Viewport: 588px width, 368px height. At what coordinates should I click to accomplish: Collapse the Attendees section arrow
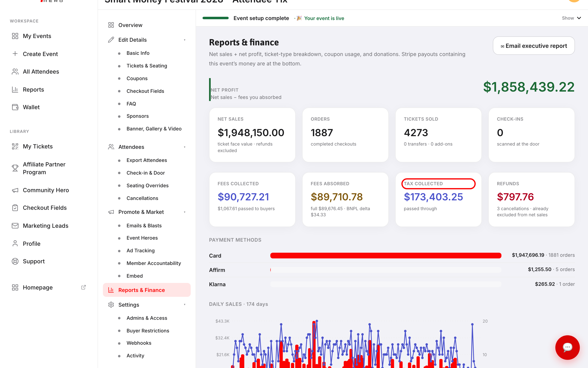point(185,147)
